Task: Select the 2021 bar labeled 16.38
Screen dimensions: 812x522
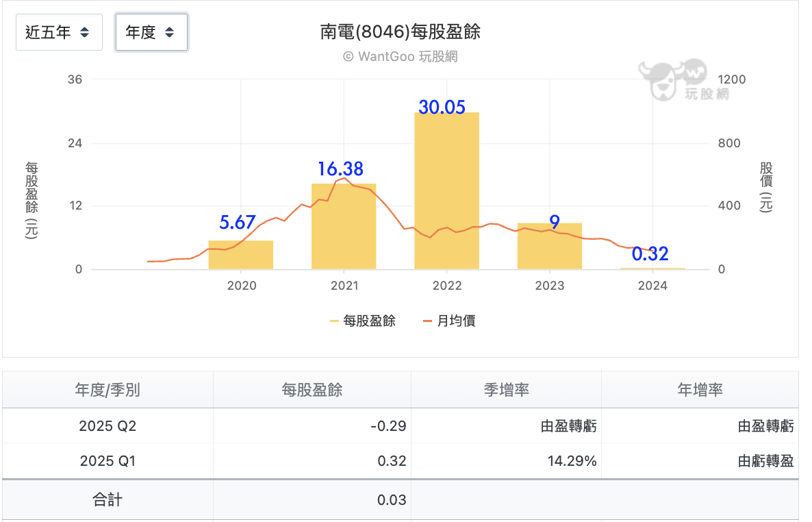Action: pos(343,226)
